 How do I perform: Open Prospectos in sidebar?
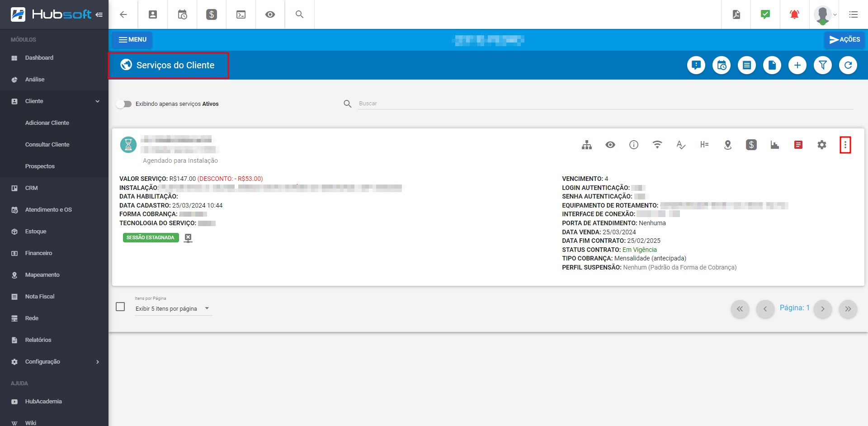[54, 166]
